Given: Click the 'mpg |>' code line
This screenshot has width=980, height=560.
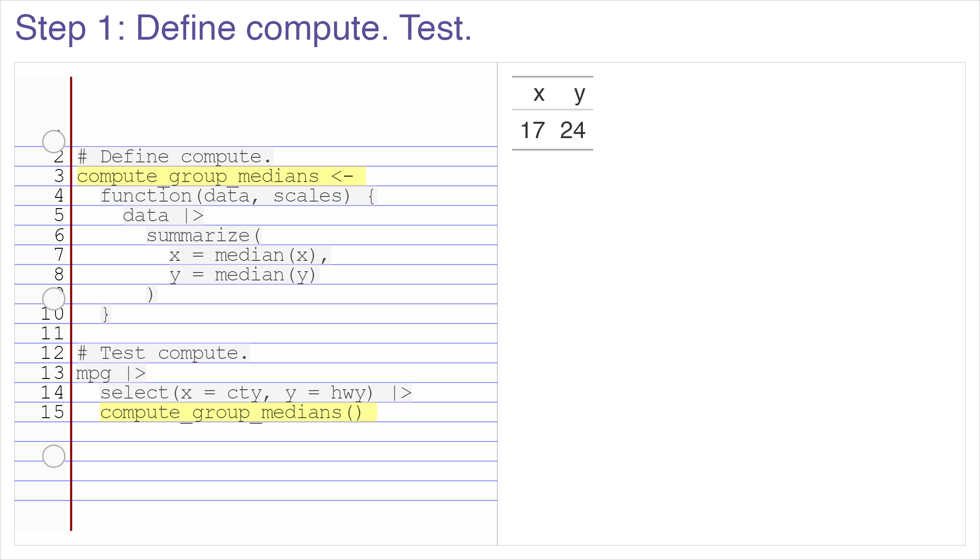Looking at the screenshot, I should click(x=111, y=373).
